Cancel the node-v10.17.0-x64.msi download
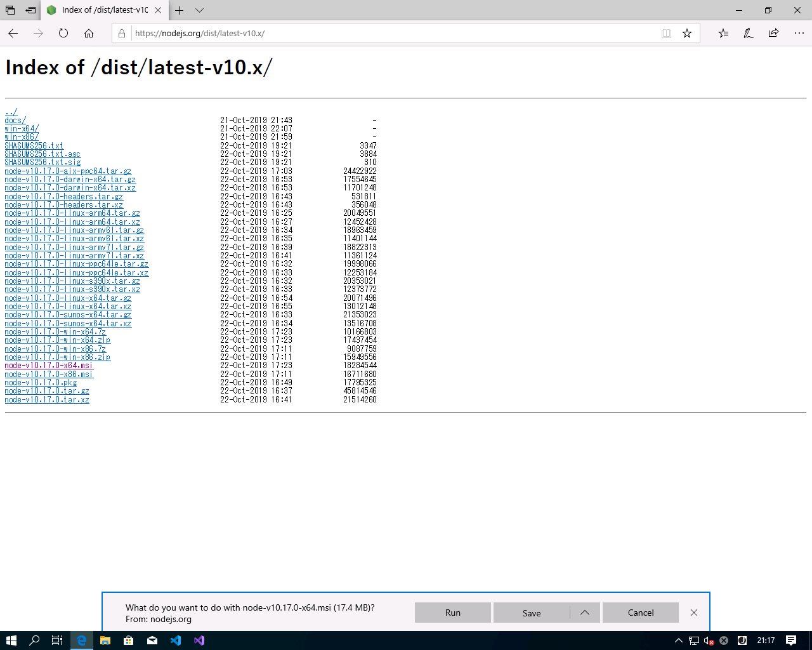 pyautogui.click(x=640, y=613)
